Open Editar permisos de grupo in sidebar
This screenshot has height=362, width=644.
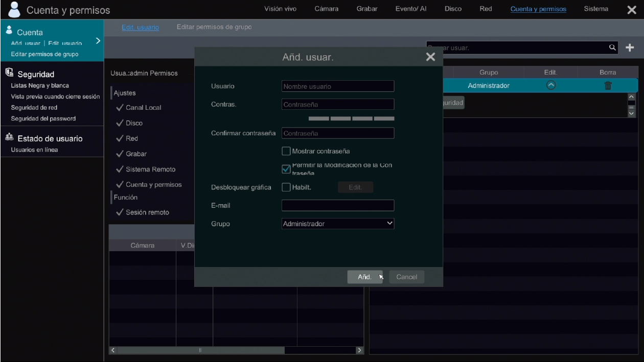point(44,54)
